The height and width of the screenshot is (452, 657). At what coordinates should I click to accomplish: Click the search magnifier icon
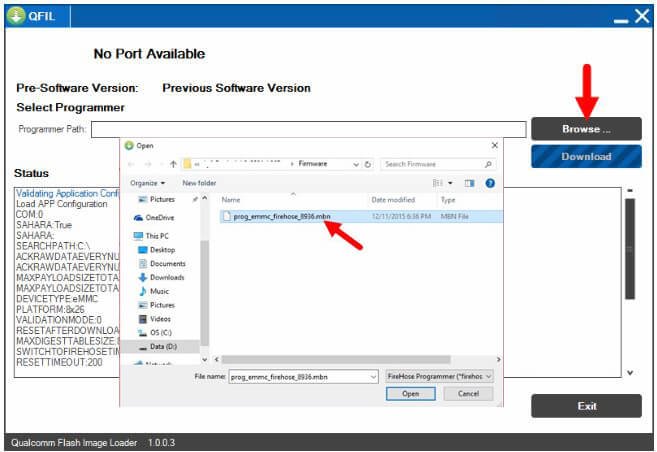pos(488,164)
